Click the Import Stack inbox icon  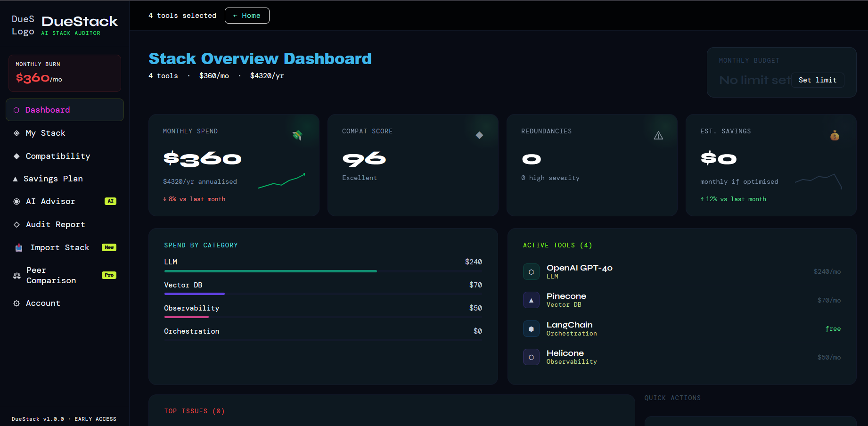point(19,248)
